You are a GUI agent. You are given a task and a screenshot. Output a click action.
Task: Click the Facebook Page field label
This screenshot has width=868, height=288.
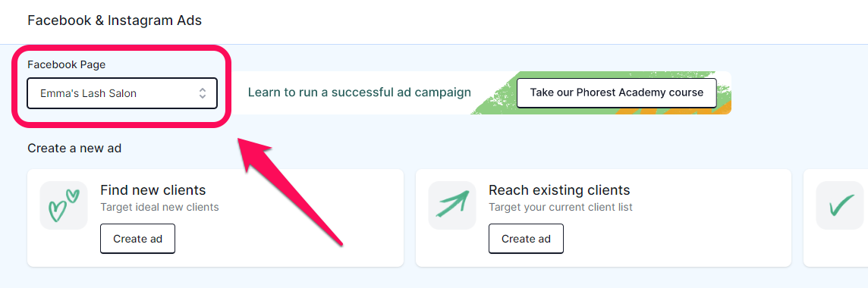coord(67,64)
